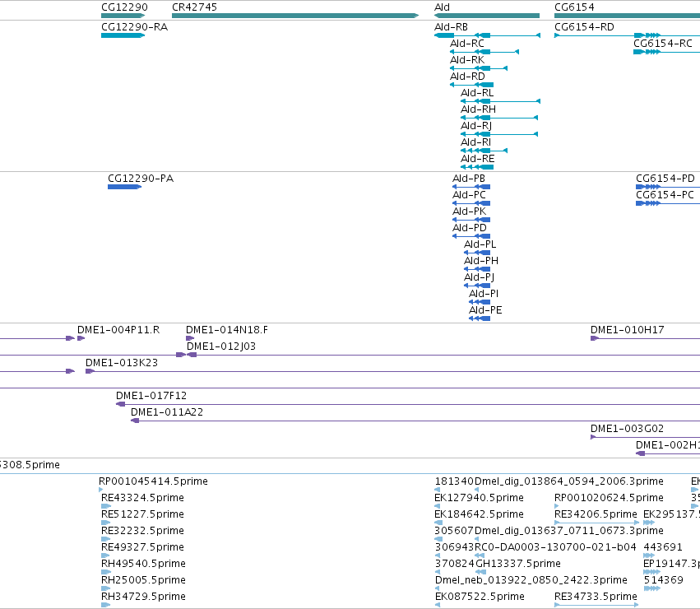Image resolution: width=700 pixels, height=609 pixels.
Task: Select transcript Ald-RH
Action: click(x=478, y=109)
